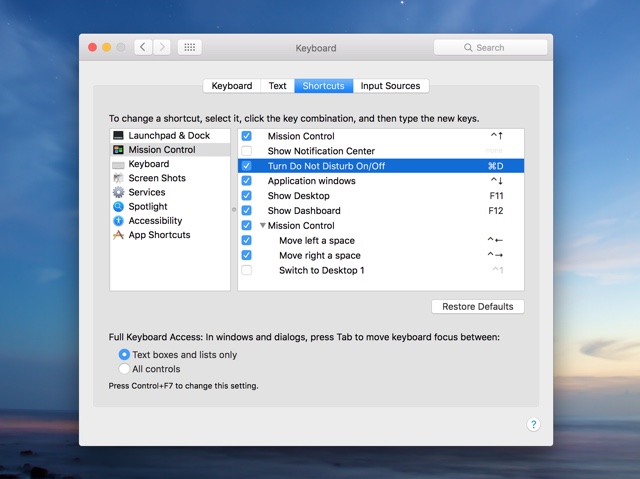
Task: Click the Screen Shots category icon
Action: point(118,178)
